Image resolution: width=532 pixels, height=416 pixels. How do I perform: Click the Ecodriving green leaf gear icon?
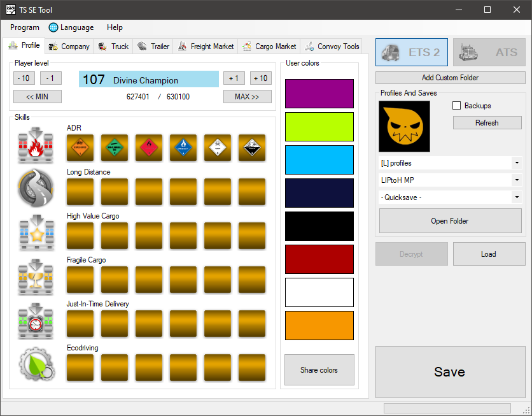(36, 365)
